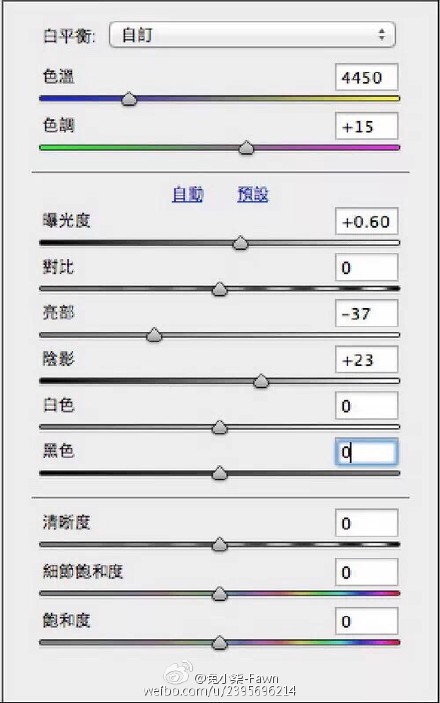This screenshot has width=440, height=703.
Task: Click the 細節飽和度 vibrance slider handle
Action: [x=219, y=594]
